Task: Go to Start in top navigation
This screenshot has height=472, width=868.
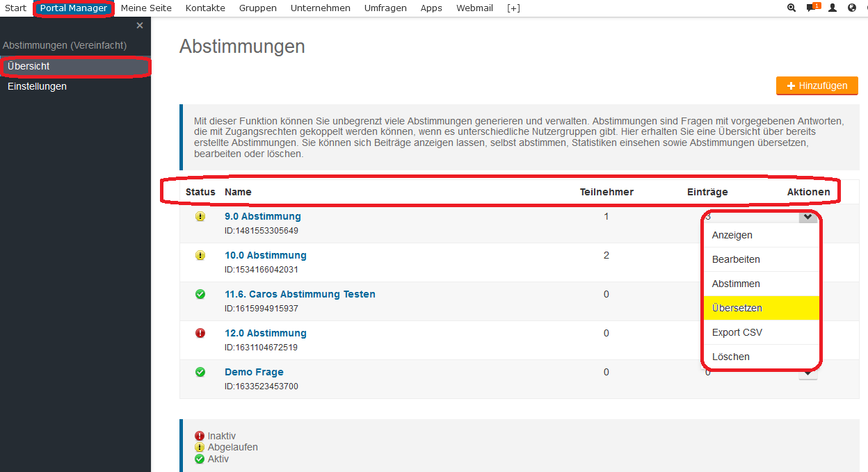Action: coord(16,8)
